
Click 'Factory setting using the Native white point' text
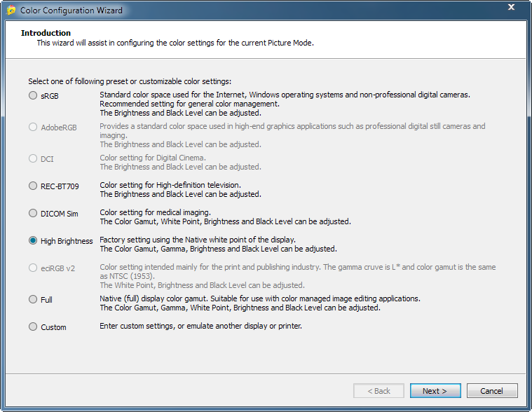click(198, 240)
